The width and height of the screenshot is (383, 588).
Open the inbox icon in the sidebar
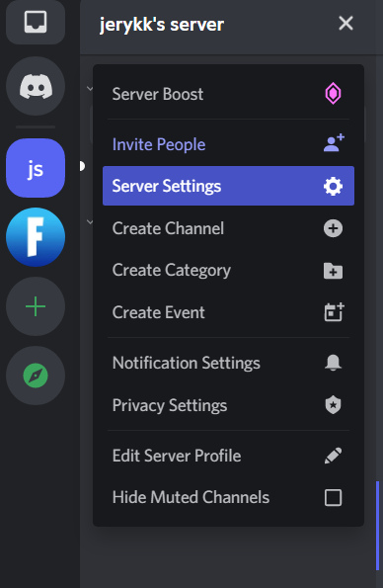pyautogui.click(x=36, y=22)
